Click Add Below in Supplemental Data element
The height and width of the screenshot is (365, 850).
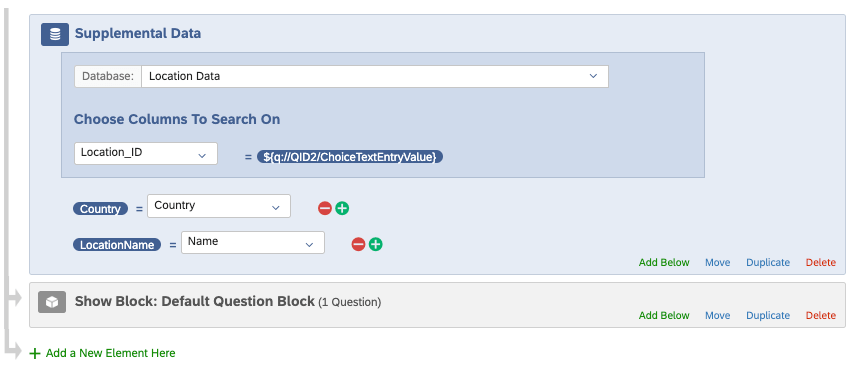(664, 262)
